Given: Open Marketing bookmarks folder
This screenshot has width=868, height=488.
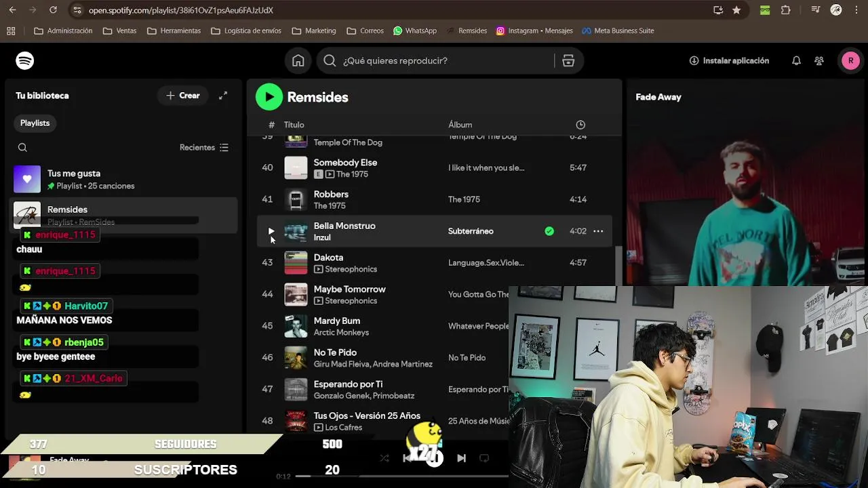Looking at the screenshot, I should pyautogui.click(x=314, y=30).
